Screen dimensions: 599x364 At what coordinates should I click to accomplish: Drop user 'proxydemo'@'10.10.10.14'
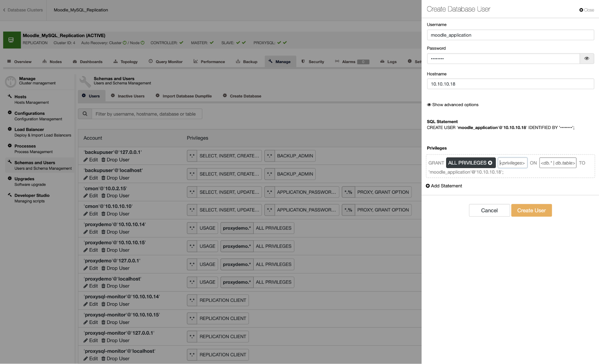point(116,232)
